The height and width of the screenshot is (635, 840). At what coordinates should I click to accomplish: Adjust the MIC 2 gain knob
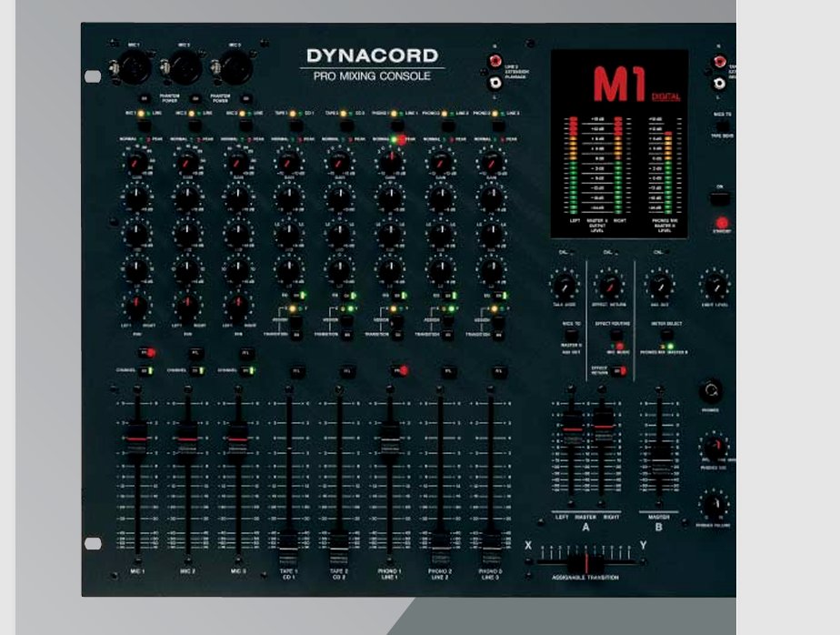[x=187, y=161]
